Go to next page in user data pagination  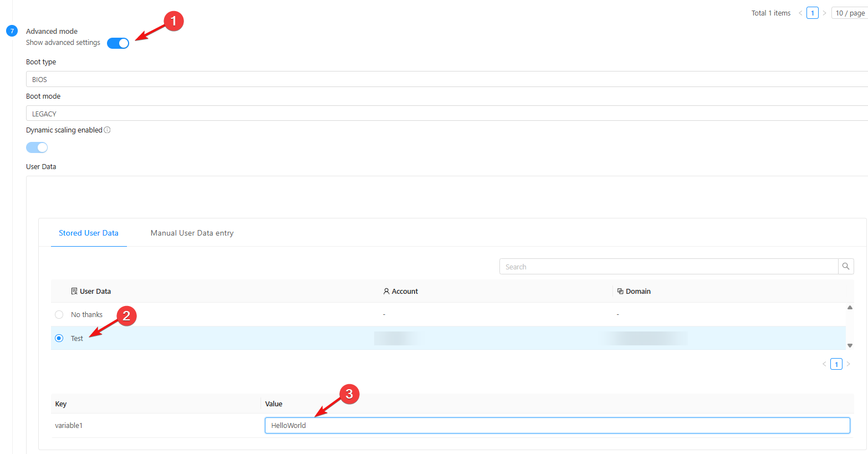[848, 364]
